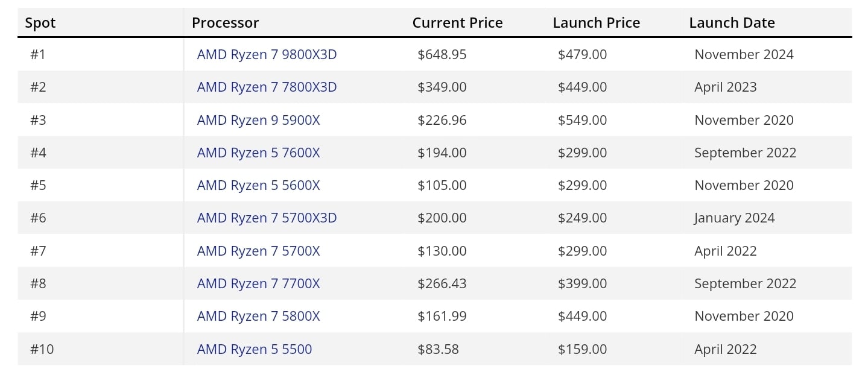Viewport: 868px width, 375px height.
Task: Sort by the Current Price header
Action: 457,23
